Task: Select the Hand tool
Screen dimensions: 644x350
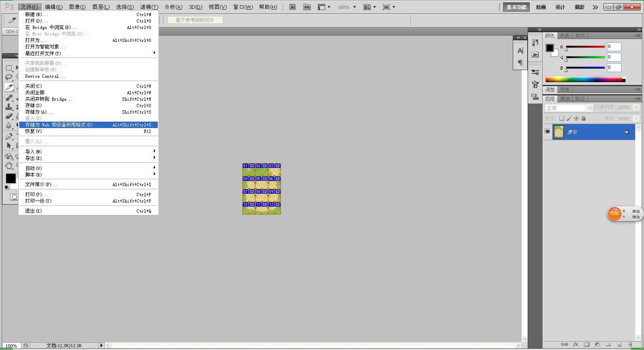Action: [9, 165]
